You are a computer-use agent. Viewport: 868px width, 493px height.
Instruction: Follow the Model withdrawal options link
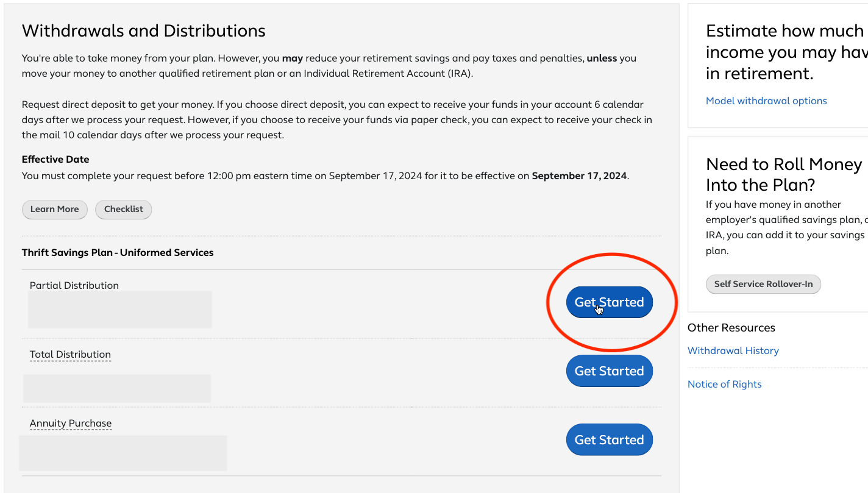click(766, 101)
